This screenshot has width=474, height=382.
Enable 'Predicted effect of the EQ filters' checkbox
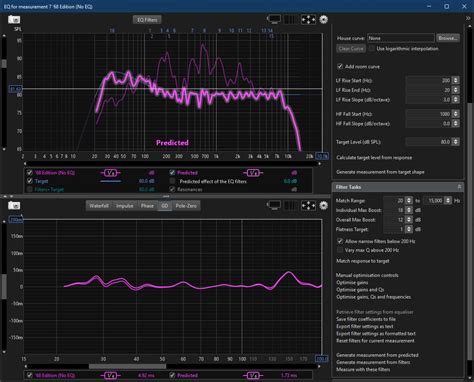tap(172, 181)
